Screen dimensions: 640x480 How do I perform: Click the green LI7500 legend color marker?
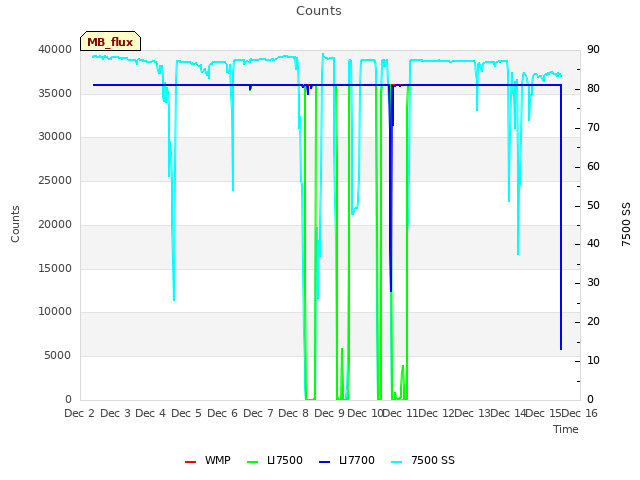point(252,462)
